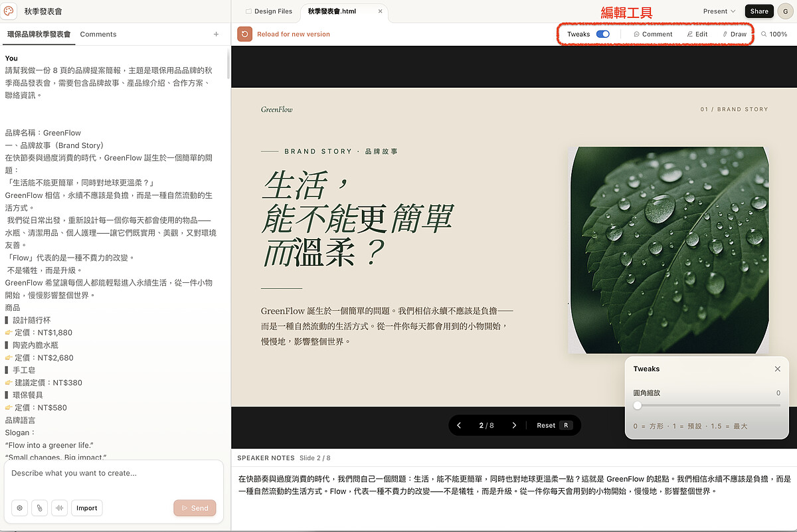
Task: Add a new chat tab with plus icon
Action: click(x=216, y=34)
